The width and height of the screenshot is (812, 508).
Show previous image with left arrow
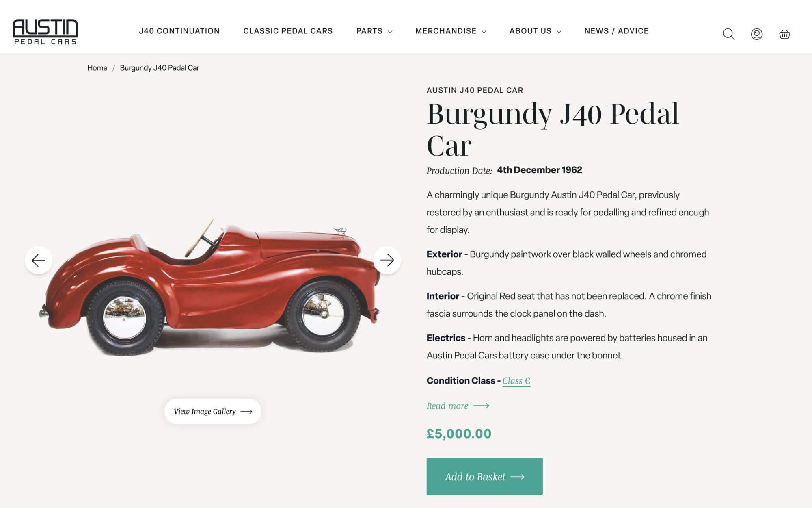pos(39,260)
